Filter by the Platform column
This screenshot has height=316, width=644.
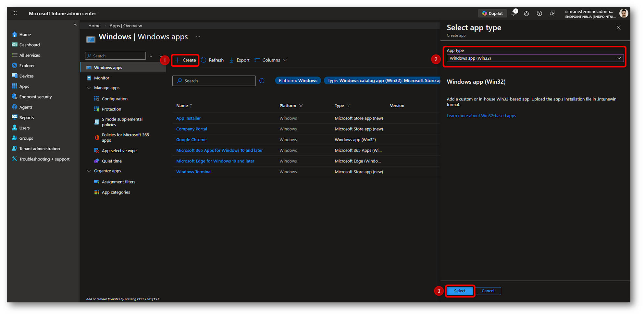pos(301,106)
